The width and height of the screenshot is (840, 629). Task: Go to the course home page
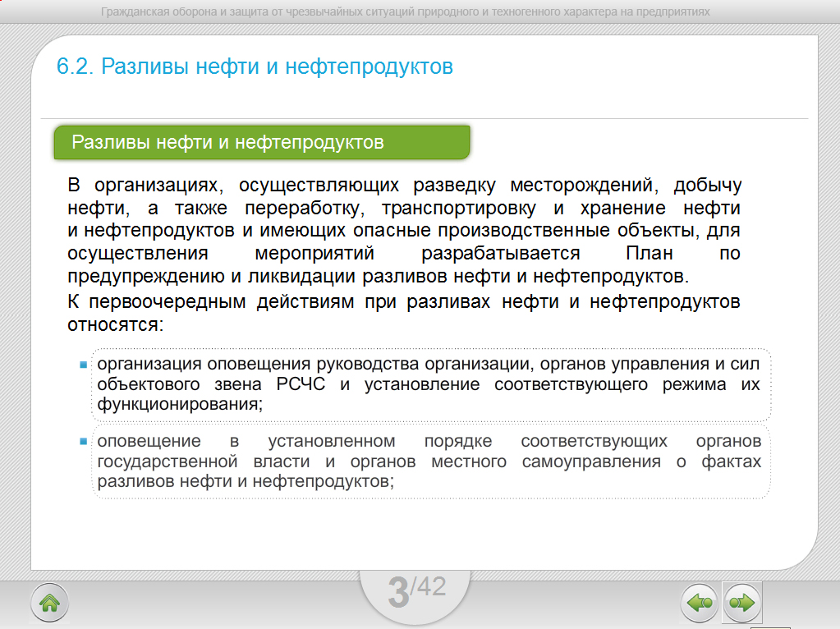click(49, 604)
